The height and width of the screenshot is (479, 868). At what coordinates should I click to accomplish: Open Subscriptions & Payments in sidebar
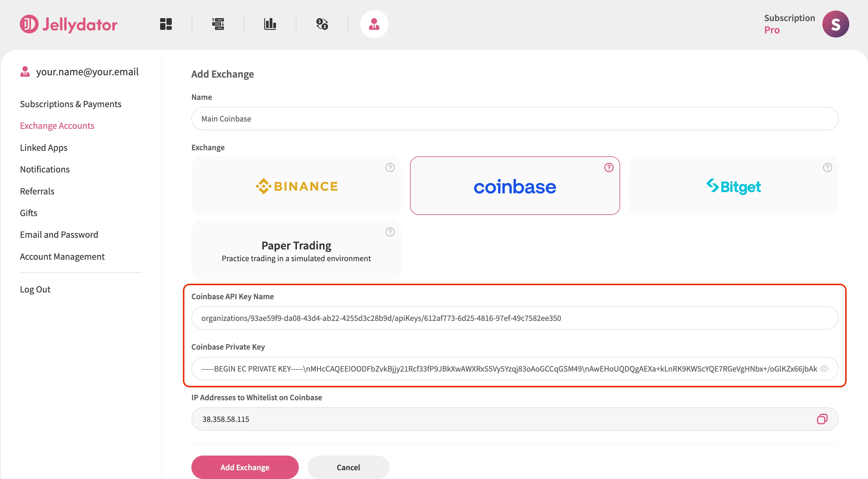[x=71, y=104]
